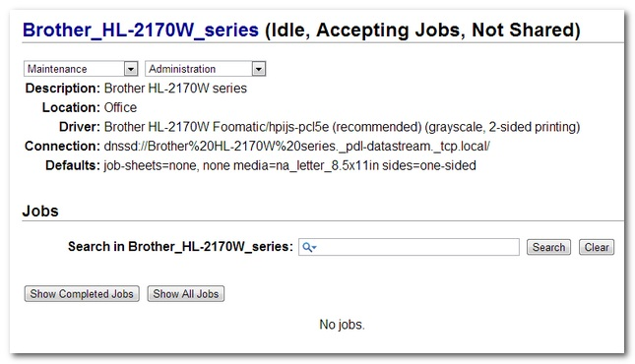Click the job-sheets defaults value text
This screenshot has width=635, height=364.
(x=151, y=165)
